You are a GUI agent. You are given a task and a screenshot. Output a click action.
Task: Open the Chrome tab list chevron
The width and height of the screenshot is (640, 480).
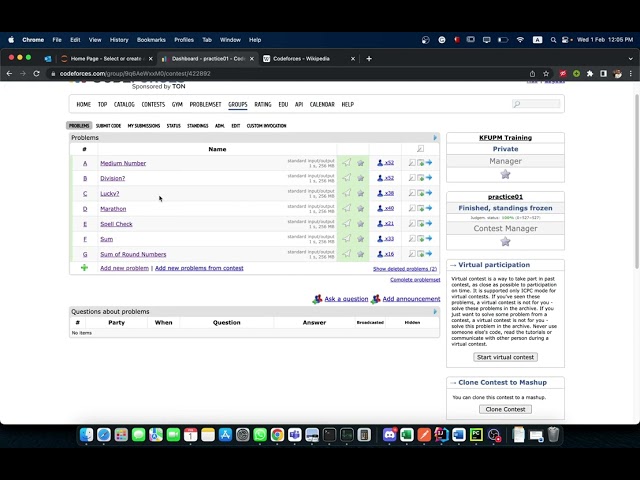coord(631,58)
